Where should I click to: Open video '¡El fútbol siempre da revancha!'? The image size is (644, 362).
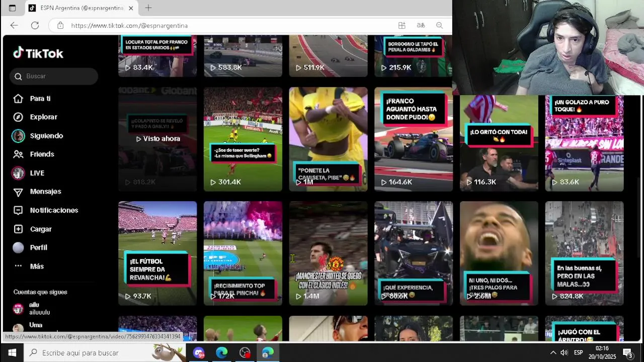157,253
